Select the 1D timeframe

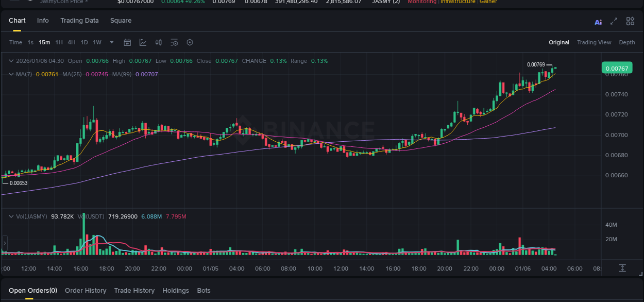pos(84,42)
